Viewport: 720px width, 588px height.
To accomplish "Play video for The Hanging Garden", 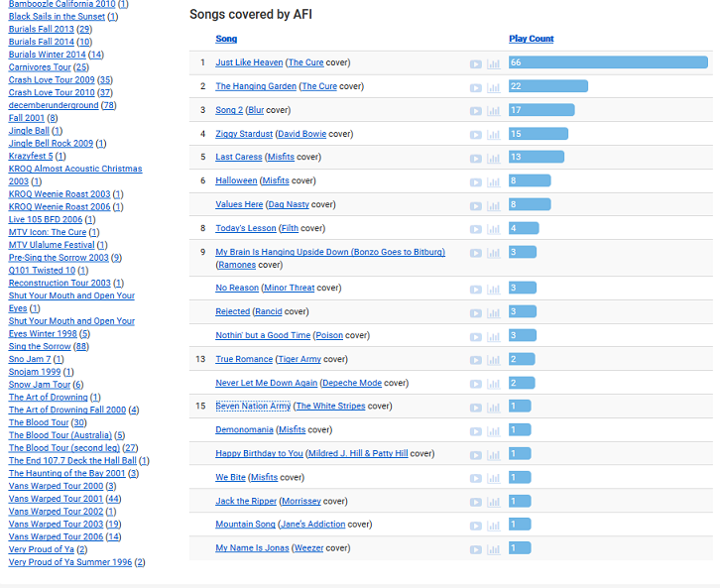I will point(476,87).
